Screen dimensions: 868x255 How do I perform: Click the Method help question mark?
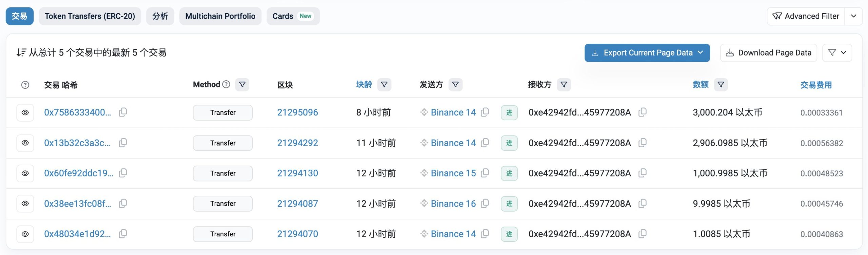pos(226,84)
